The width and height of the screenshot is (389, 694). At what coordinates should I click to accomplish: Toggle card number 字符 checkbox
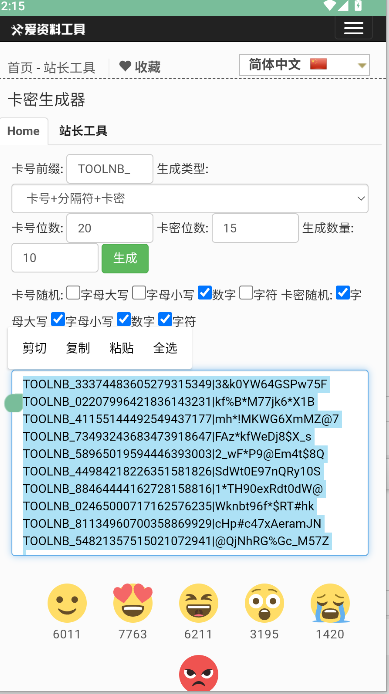point(246,293)
